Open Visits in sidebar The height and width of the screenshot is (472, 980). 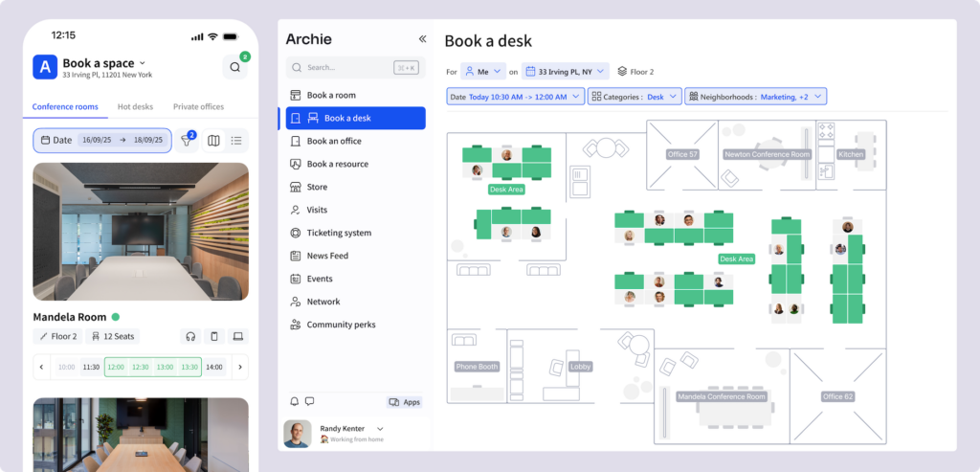(356, 210)
